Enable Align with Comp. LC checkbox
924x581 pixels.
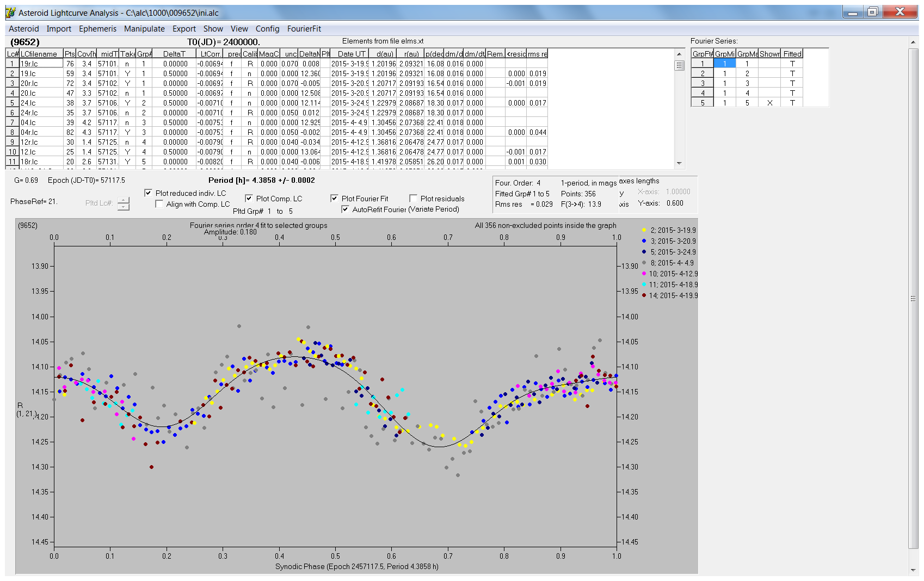point(159,204)
